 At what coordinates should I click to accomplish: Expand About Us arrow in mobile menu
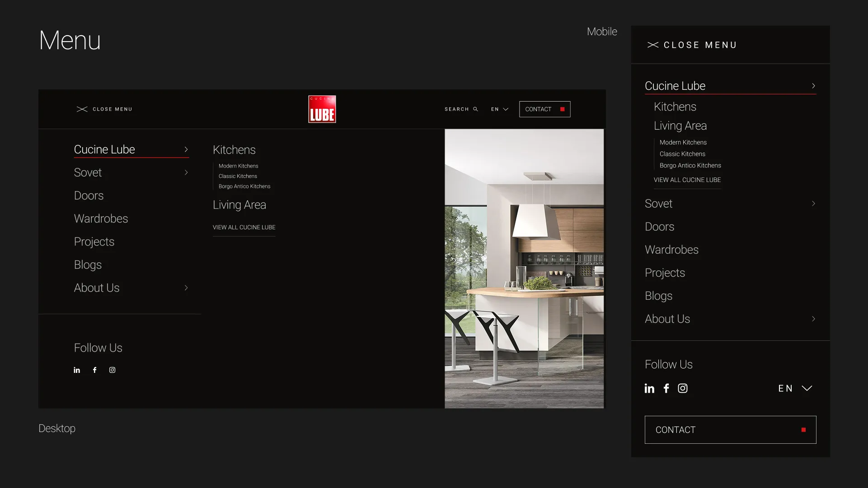coord(813,319)
